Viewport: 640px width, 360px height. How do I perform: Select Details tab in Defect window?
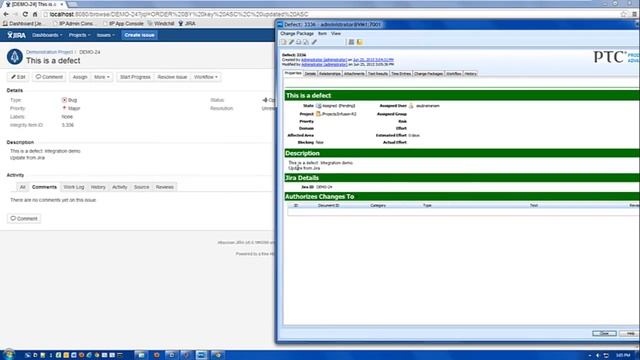310,74
